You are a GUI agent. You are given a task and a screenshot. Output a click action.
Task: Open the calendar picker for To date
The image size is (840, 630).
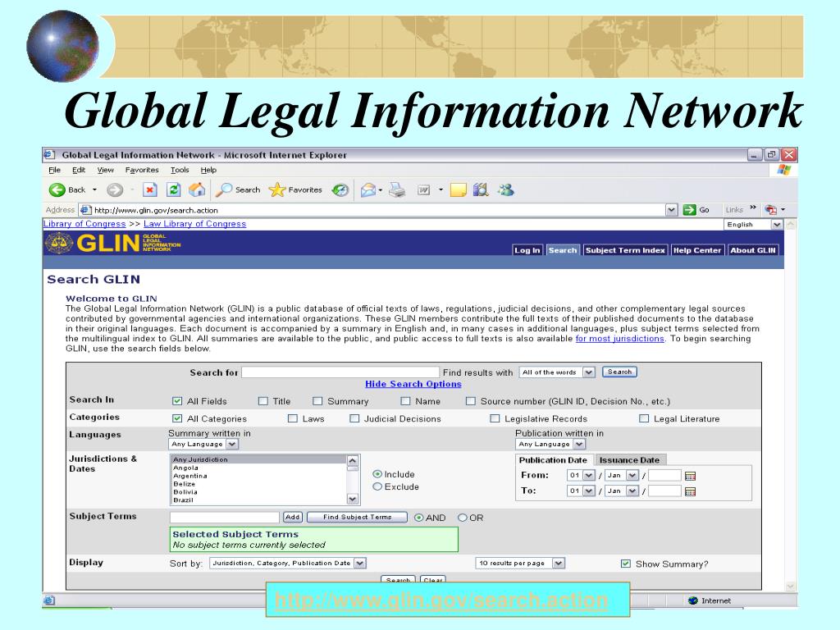(690, 491)
